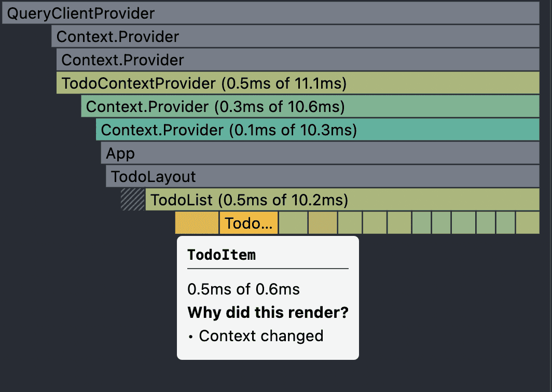Viewport: 552px width, 392px height.
Task: Click the "Why did this render?" heading
Action: pos(268,313)
